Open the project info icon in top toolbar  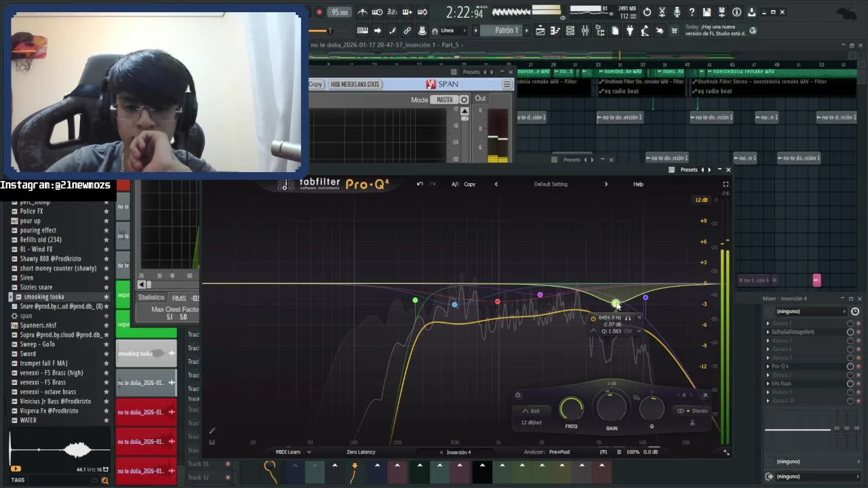coord(736,12)
